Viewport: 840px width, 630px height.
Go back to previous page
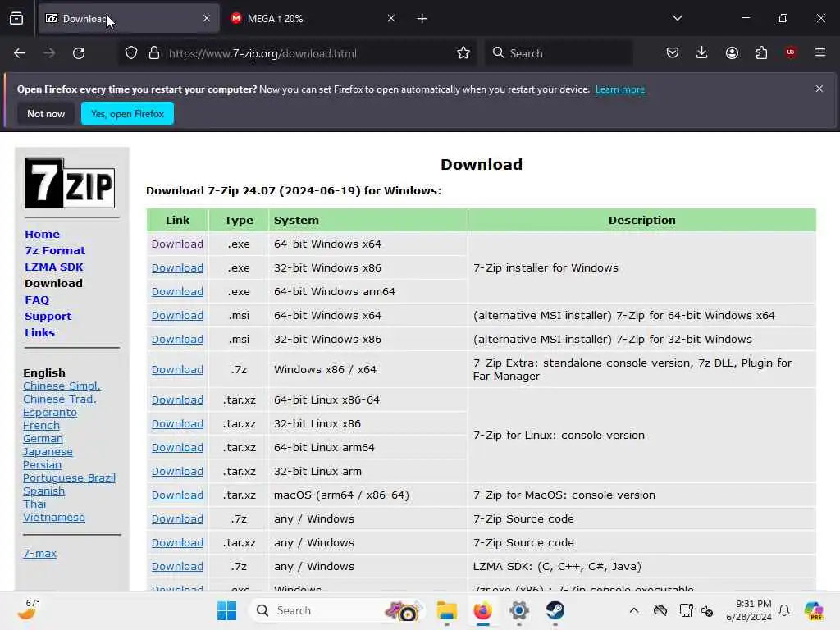(20, 53)
